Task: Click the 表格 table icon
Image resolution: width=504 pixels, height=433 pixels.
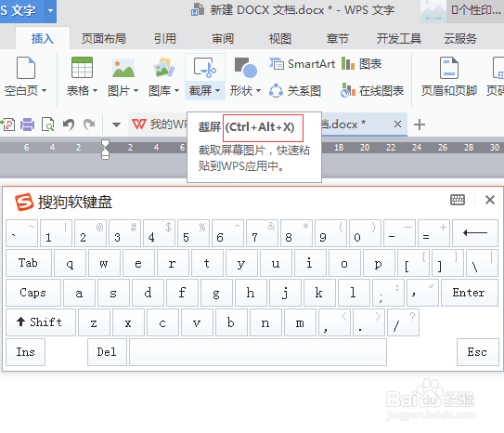Action: click(82, 68)
